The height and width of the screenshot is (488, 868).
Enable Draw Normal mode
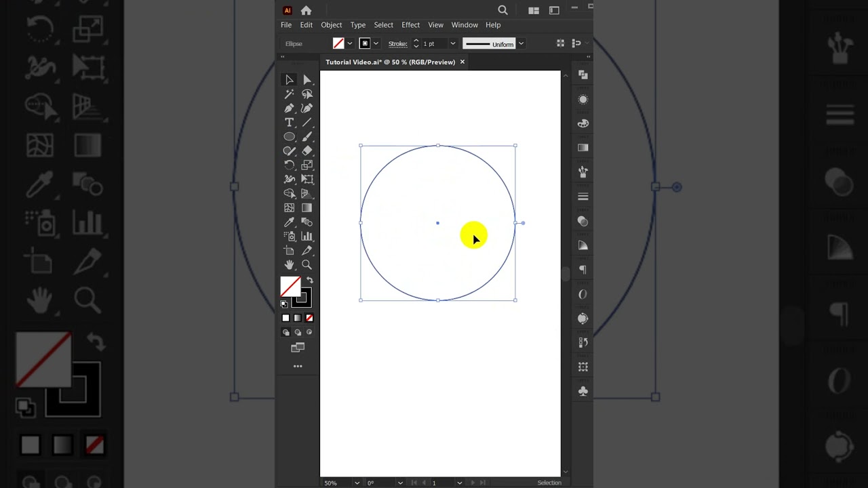[285, 332]
